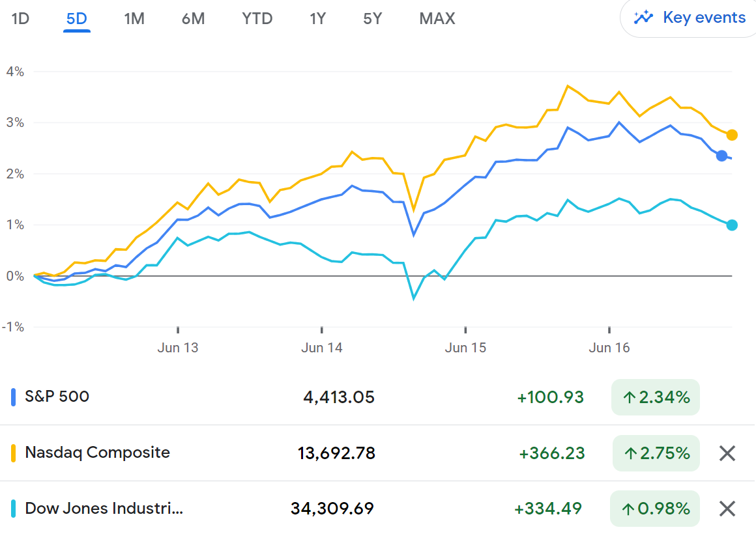
Task: Click the -1% axis label
Action: 13,328
